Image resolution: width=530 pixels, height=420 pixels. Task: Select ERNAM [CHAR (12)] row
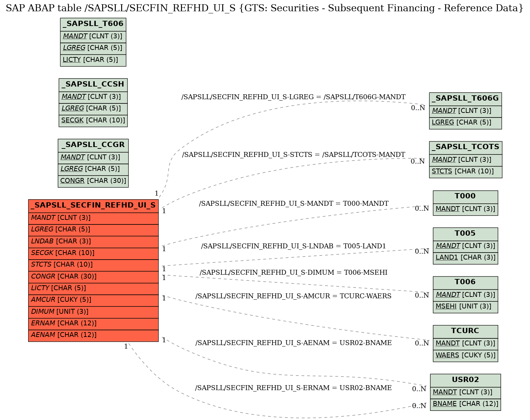click(93, 324)
